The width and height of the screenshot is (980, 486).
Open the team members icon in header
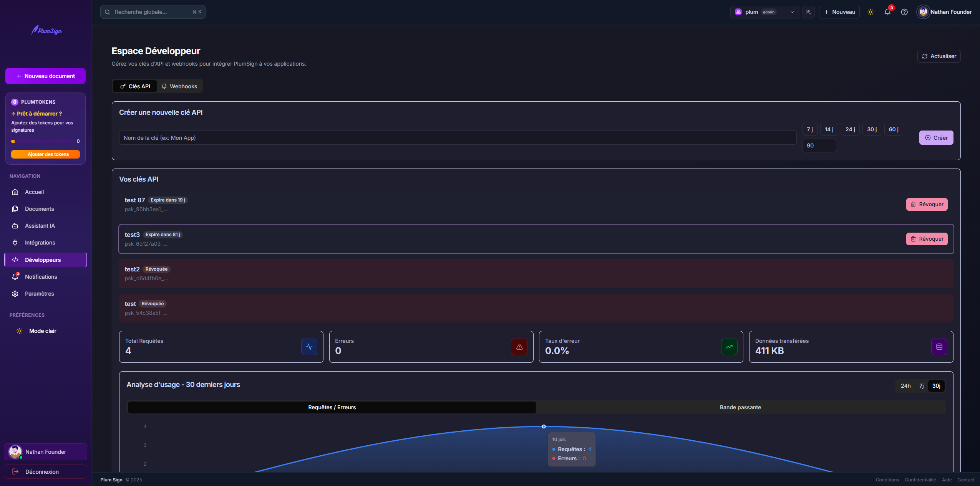click(808, 12)
